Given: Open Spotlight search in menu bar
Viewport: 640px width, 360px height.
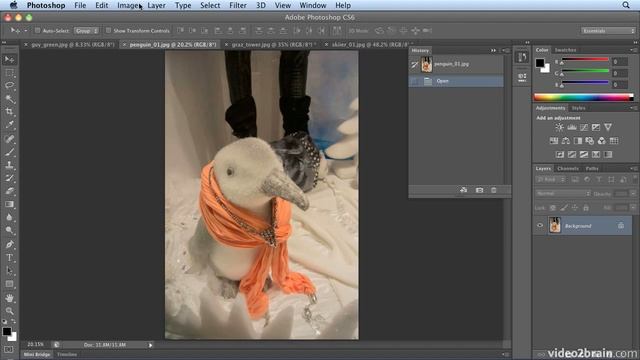Looking at the screenshot, I should click(x=626, y=5).
